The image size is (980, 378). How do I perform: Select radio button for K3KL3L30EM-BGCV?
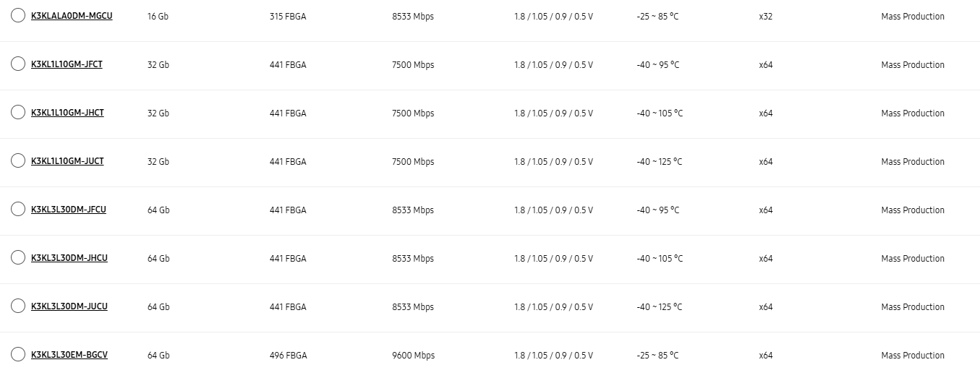click(18, 355)
